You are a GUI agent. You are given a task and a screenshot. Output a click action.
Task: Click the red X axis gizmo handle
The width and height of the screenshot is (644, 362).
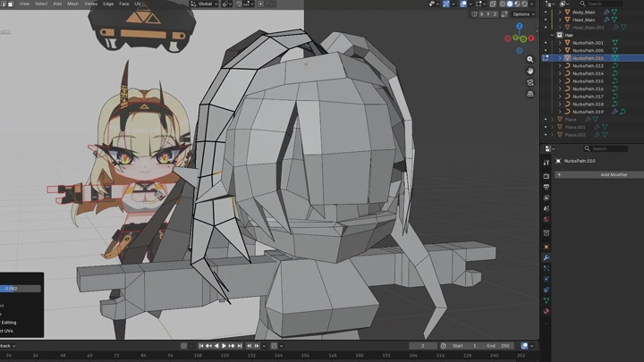click(531, 38)
